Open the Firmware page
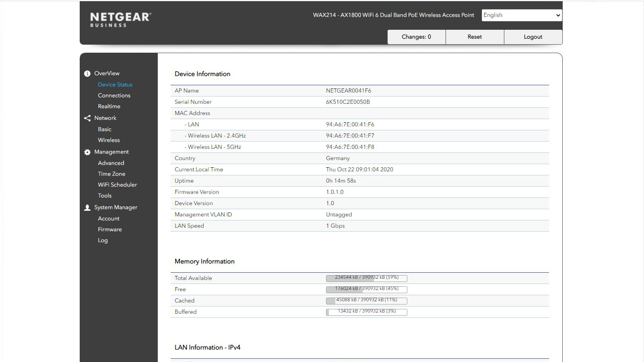The image size is (644, 362). coord(110,230)
